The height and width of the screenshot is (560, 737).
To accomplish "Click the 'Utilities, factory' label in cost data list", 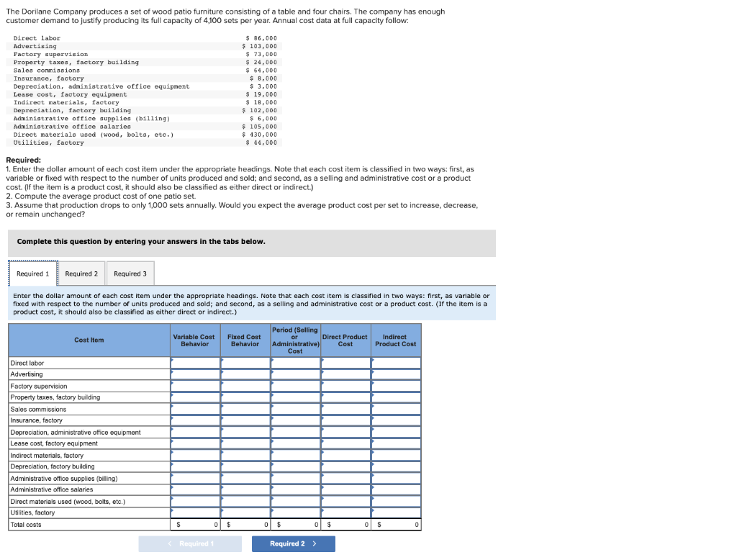I will pyautogui.click(x=48, y=143).
